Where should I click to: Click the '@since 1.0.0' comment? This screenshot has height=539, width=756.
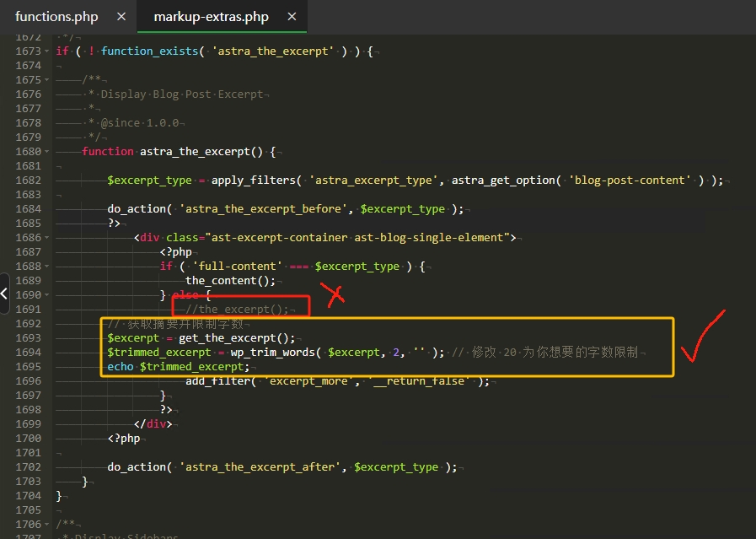140,123
